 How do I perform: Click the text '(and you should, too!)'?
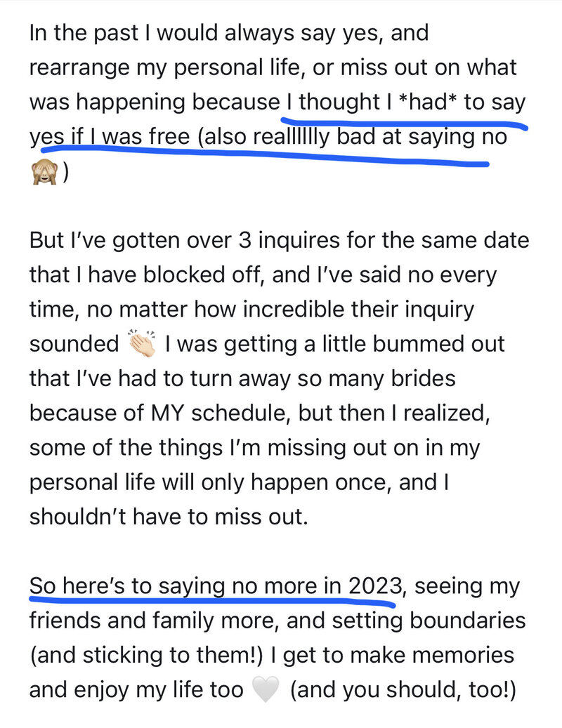[x=403, y=690]
